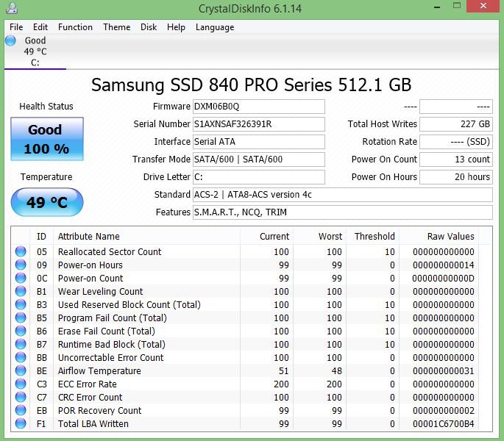The height and width of the screenshot is (441, 504).
Task: Select the Power-on Hours attribute name
Action: 90,265
